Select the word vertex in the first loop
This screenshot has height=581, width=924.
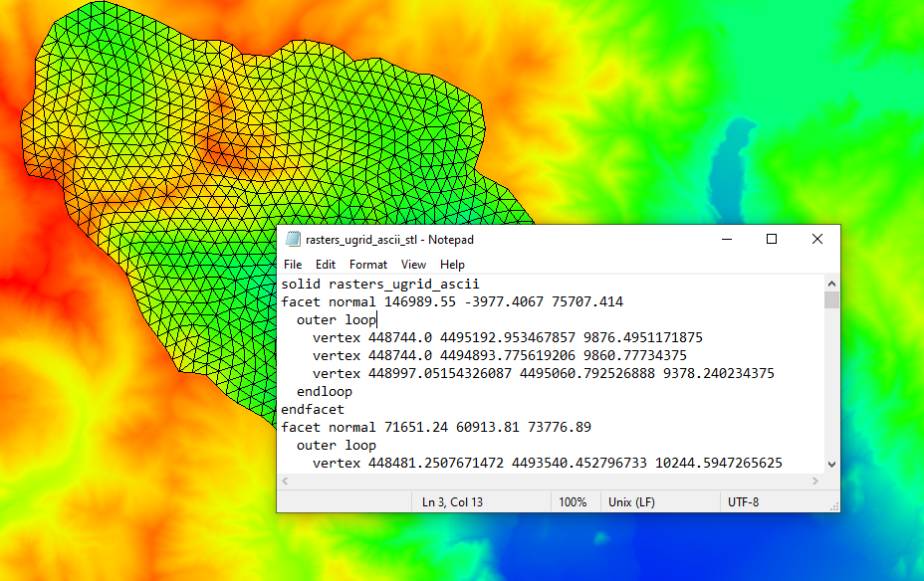click(x=337, y=337)
